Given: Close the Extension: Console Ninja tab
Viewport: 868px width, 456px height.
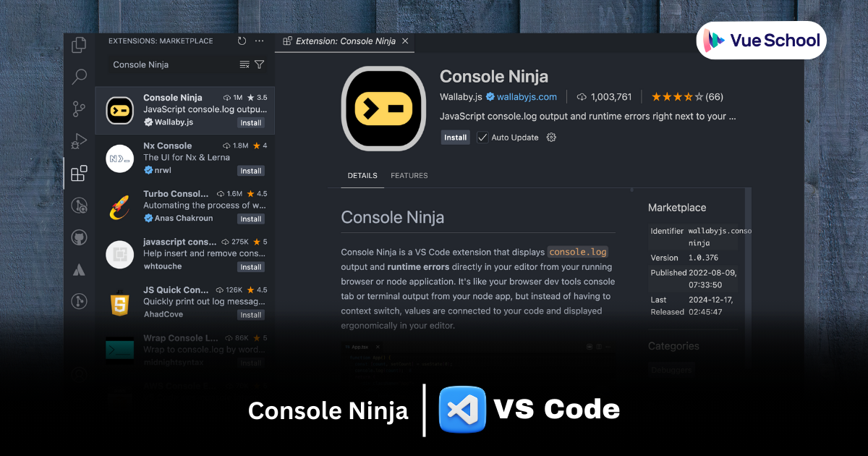Looking at the screenshot, I should click(405, 41).
